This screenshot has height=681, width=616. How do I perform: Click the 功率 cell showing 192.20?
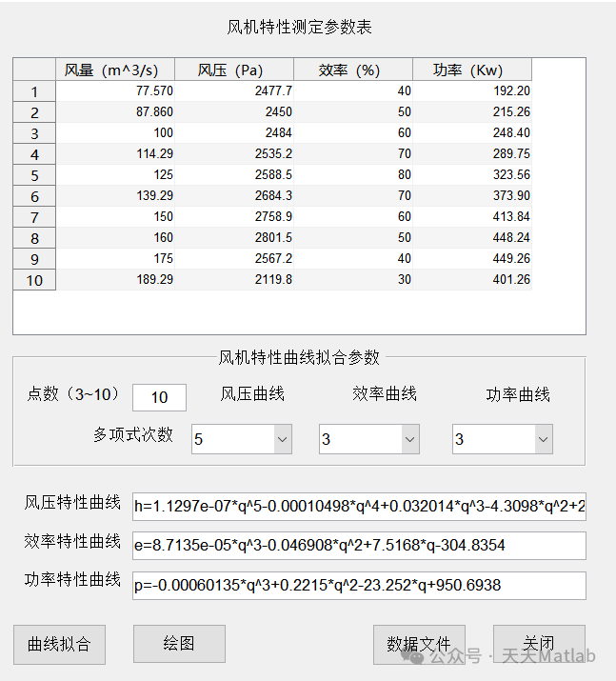point(472,91)
